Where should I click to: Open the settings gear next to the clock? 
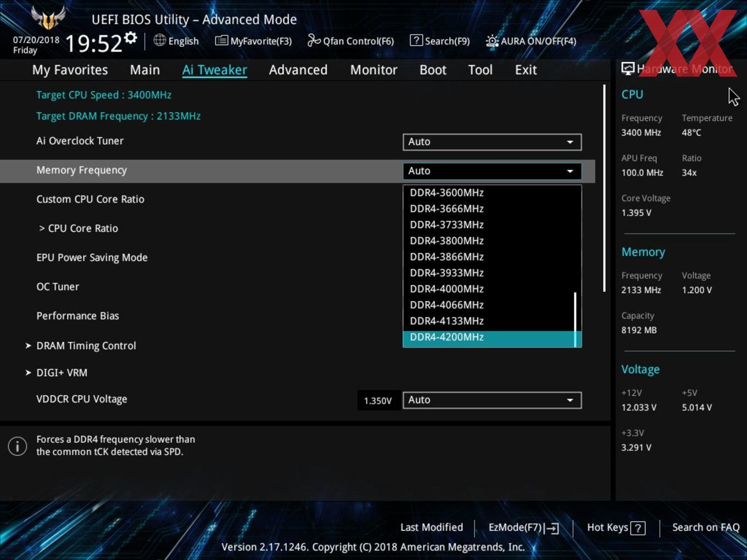(131, 37)
